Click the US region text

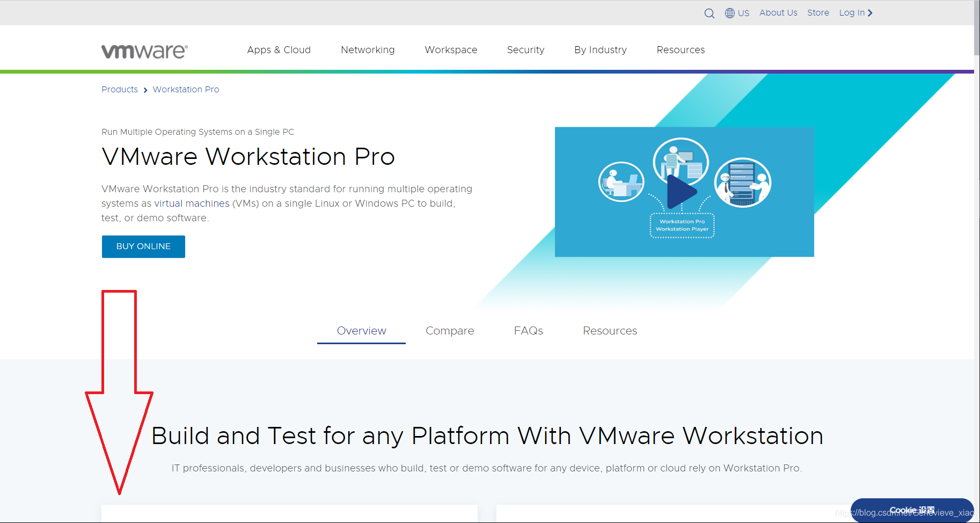pos(743,13)
